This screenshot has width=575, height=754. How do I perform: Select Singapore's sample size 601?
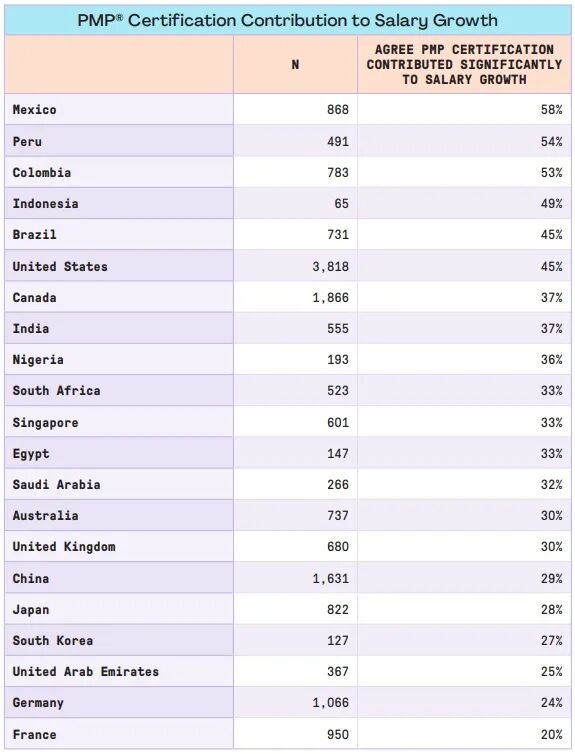(x=338, y=423)
